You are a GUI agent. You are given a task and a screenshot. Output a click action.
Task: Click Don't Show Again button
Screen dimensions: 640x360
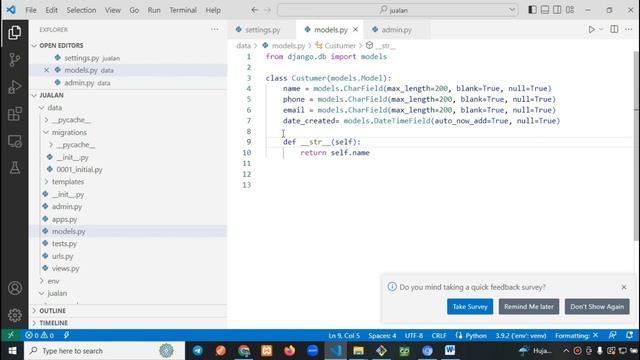pos(597,307)
